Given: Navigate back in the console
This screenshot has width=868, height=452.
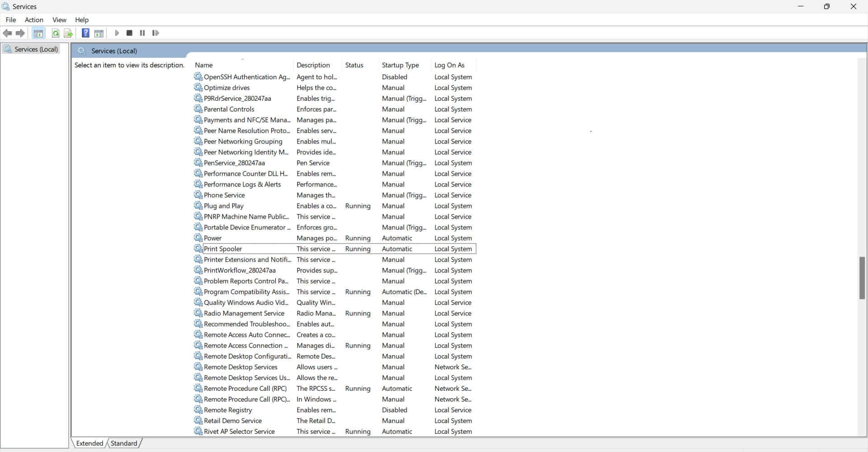Looking at the screenshot, I should pyautogui.click(x=7, y=33).
